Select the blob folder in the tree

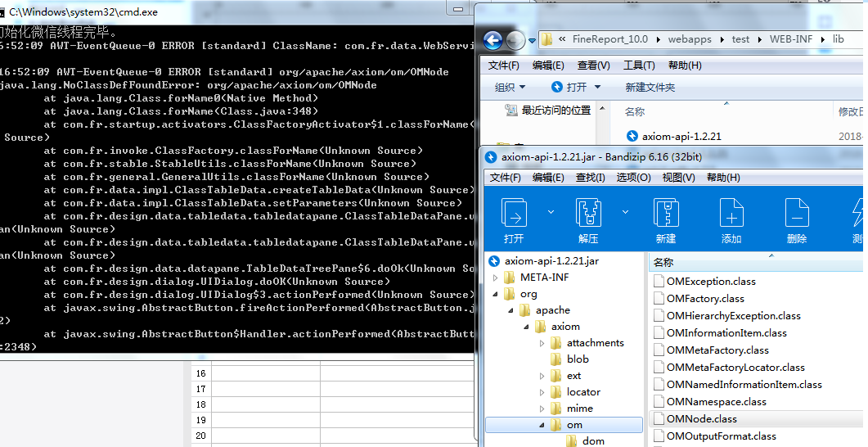tap(578, 359)
